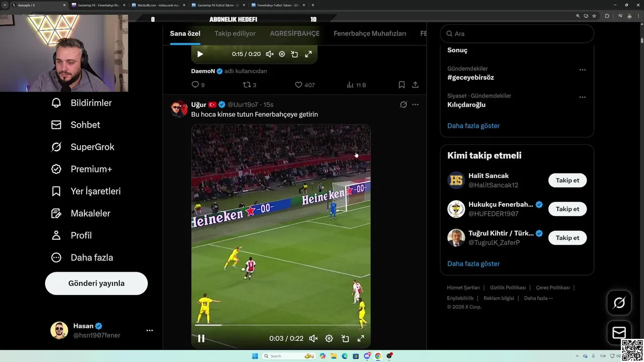Screen dimensions: 644x362
Task: Unmute the 0:22 match video
Action: [x=313, y=338]
